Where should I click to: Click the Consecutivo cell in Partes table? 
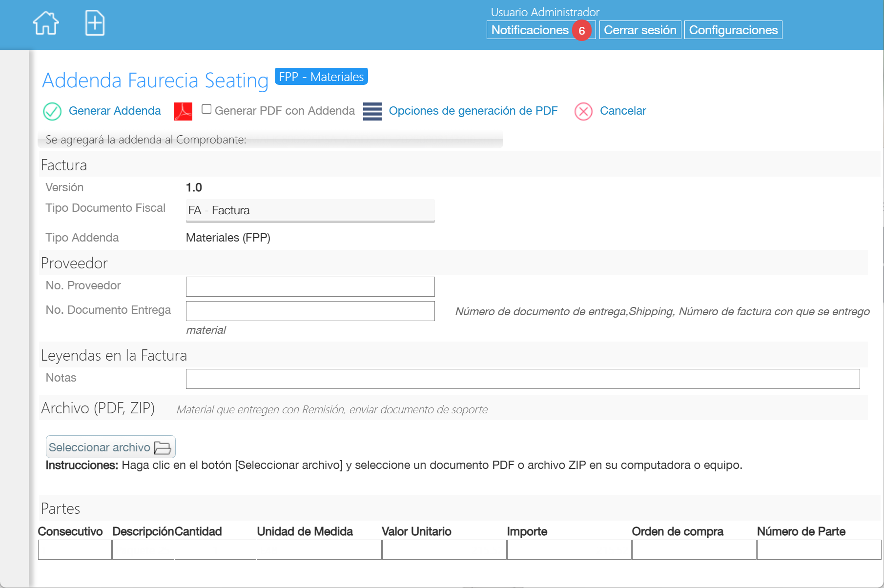[75, 550]
